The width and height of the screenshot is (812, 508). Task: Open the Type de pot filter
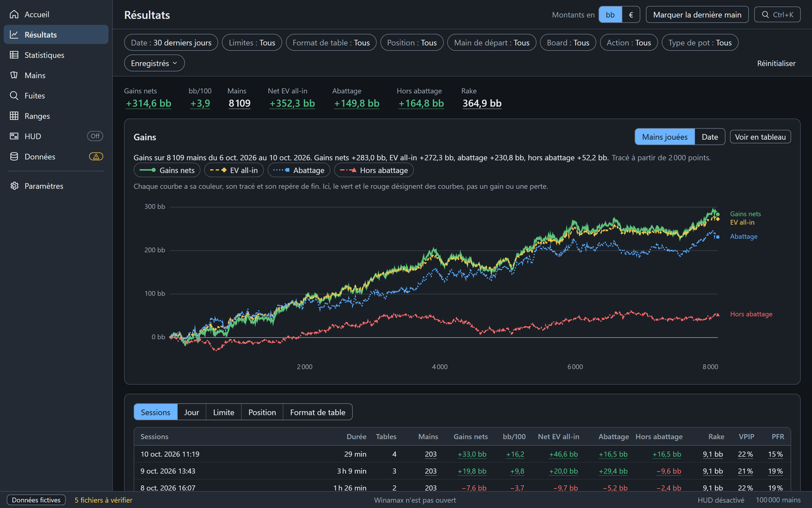point(700,43)
